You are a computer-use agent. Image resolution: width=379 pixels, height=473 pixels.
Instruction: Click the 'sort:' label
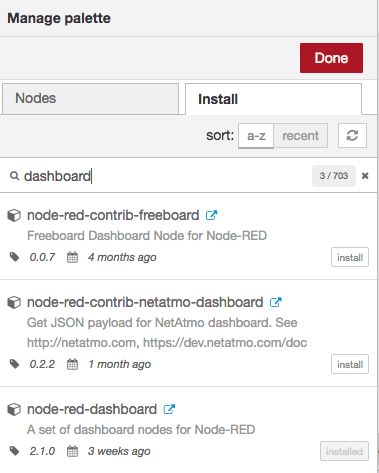220,136
